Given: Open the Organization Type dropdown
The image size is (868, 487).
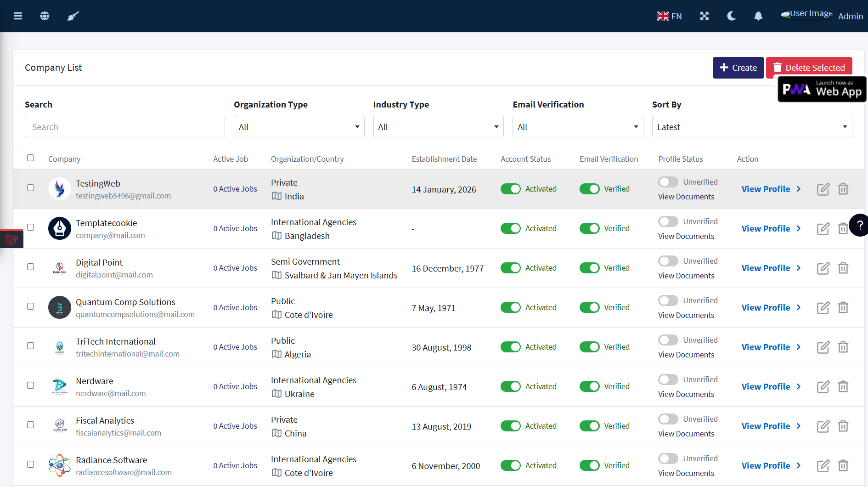Looking at the screenshot, I should tap(299, 127).
